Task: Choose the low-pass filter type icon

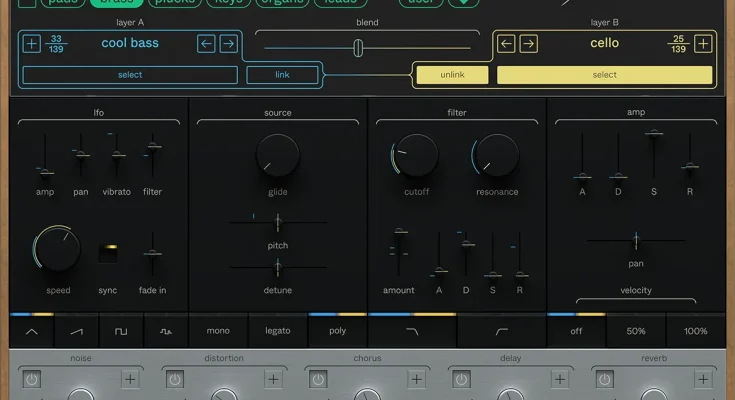Action: pyautogui.click(x=412, y=330)
